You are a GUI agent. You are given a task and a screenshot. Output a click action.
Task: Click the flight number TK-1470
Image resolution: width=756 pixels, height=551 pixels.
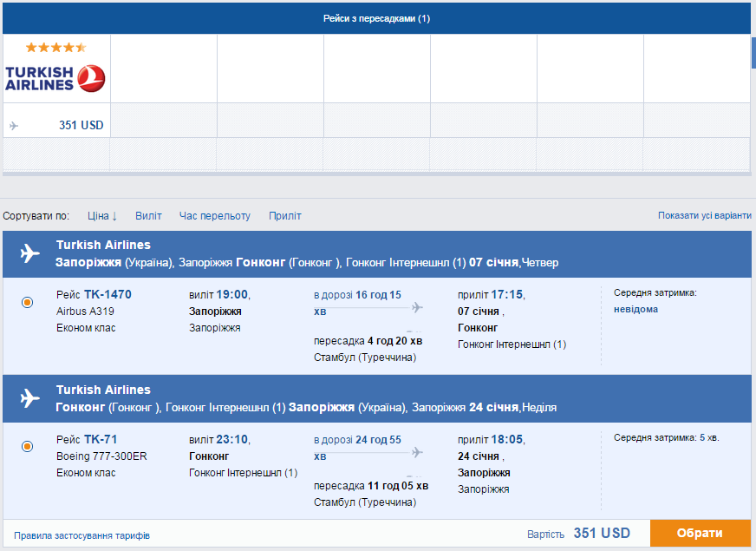[108, 294]
